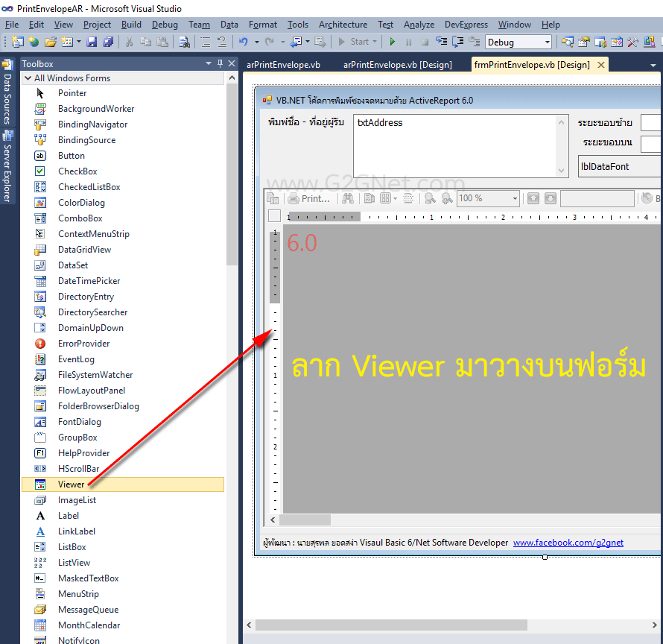
Task: Click the Toolbox pin auto-hide icon
Action: click(220, 63)
